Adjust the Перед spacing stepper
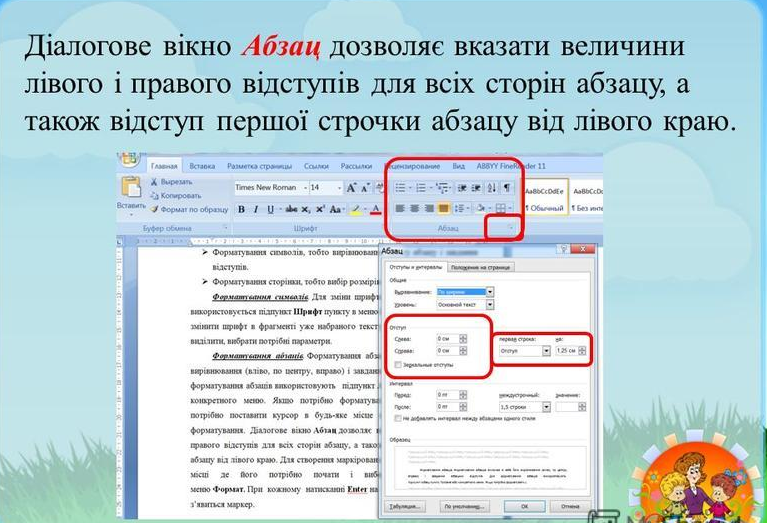The width and height of the screenshot is (767, 523). pyautogui.click(x=463, y=395)
